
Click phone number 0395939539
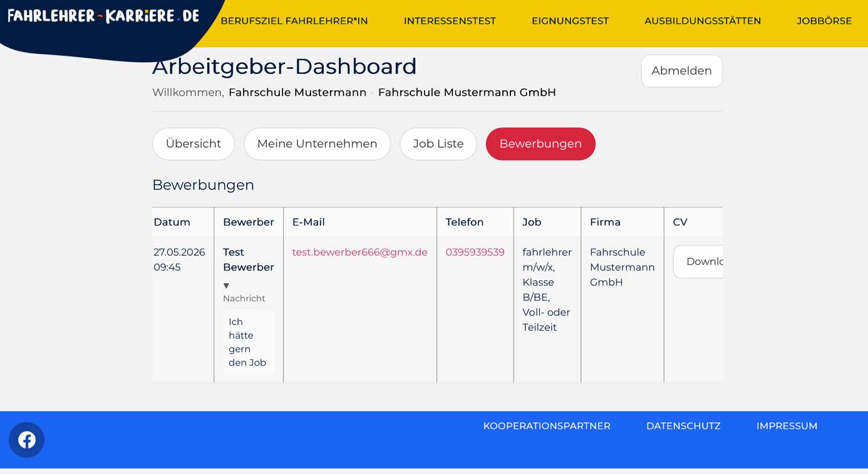click(475, 252)
